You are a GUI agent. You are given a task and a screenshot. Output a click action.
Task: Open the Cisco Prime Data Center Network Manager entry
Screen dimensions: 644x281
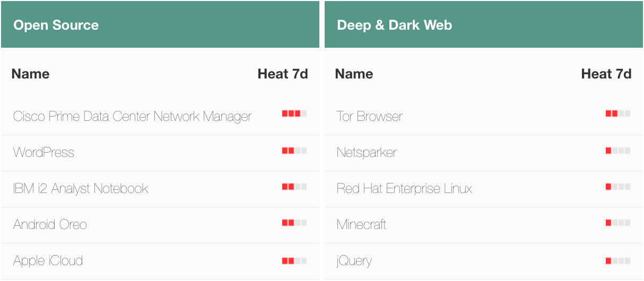(132, 116)
